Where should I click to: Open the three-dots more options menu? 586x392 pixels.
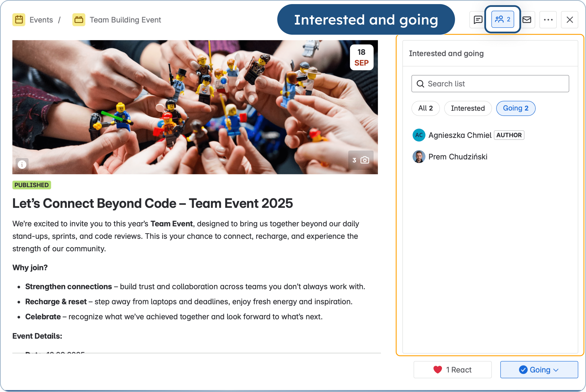pos(548,19)
